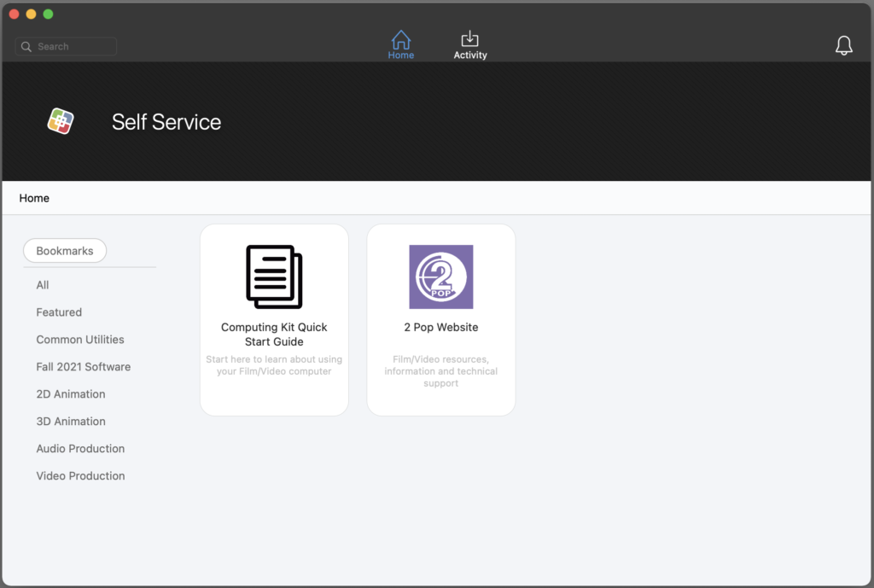Click "Start here to learn" description text

(274, 365)
